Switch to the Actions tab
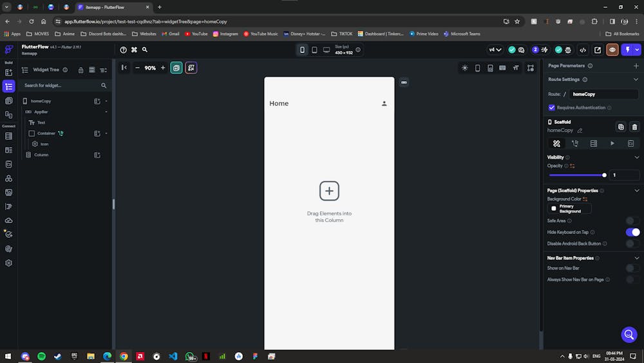Viewport: 644px width, 363px height. [x=575, y=144]
